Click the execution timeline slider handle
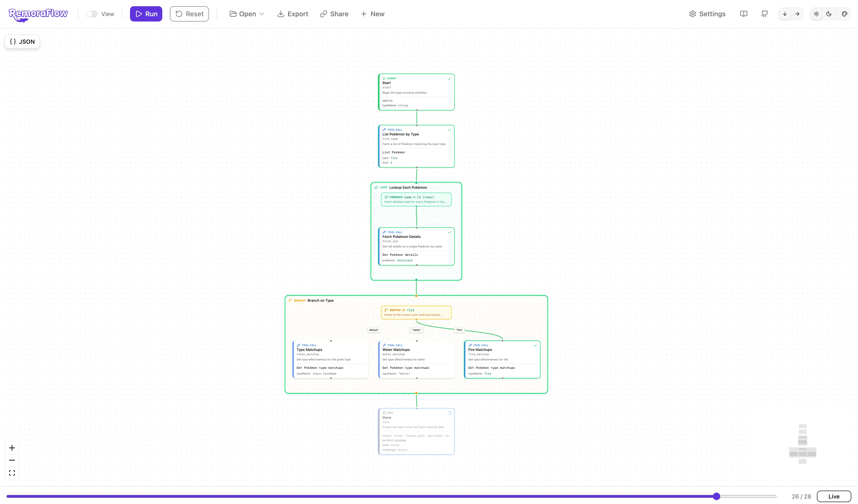 click(717, 497)
